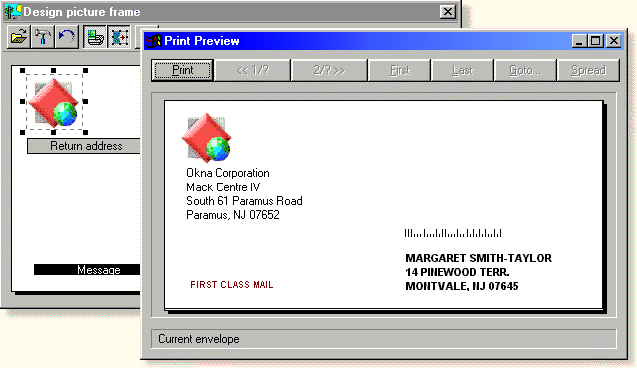Toggle the frame alignment toolbar icon
The image size is (637, 368).
pos(119,37)
